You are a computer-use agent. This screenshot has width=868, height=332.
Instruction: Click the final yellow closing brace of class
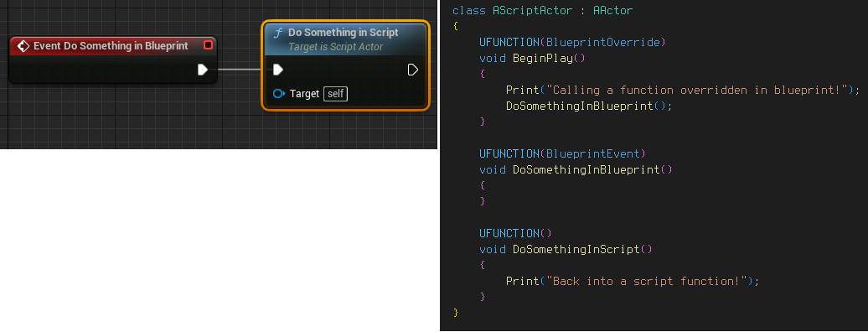point(456,313)
